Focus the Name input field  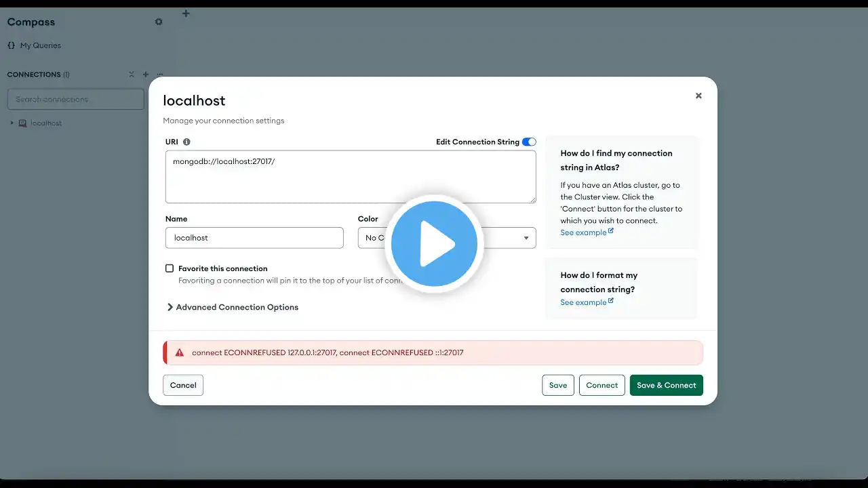tap(254, 238)
